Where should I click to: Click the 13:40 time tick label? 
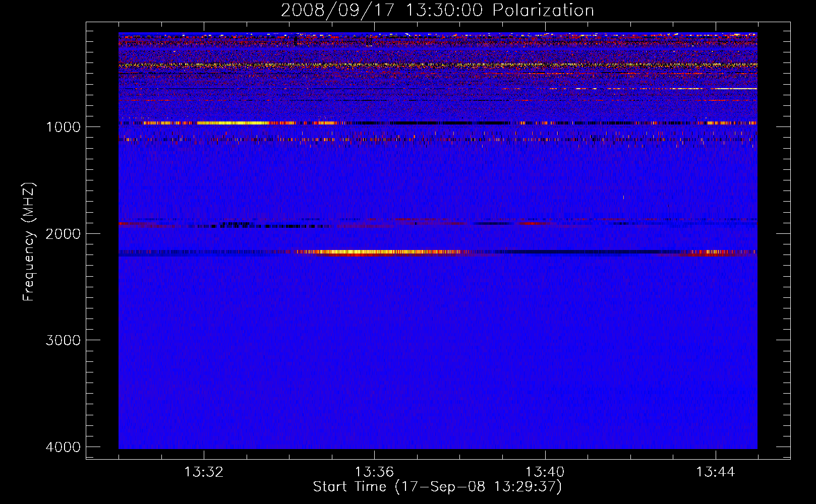(545, 472)
